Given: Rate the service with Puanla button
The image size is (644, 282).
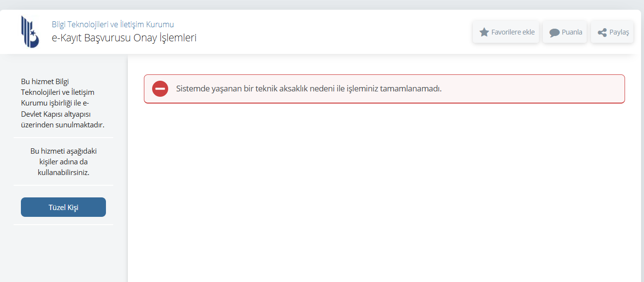Looking at the screenshot, I should coord(565,32).
